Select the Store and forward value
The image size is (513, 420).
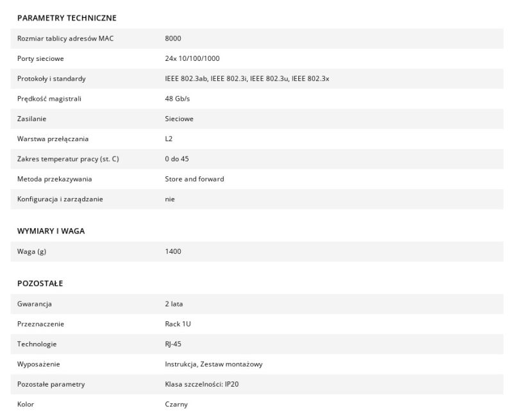[x=194, y=179]
